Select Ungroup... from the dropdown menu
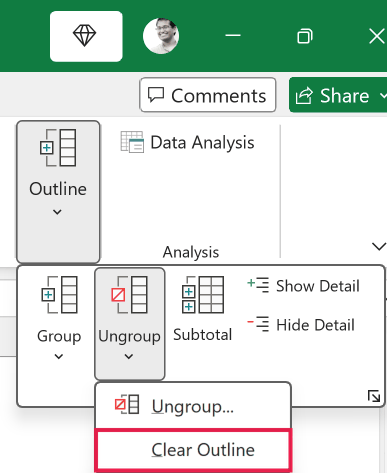Screen dimensions: 387x473 [193, 406]
